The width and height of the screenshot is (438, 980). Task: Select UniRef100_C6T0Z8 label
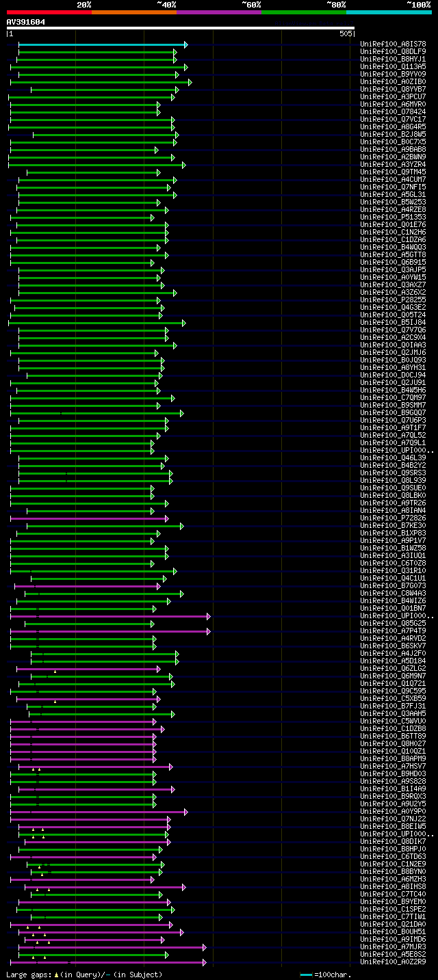(x=393, y=564)
